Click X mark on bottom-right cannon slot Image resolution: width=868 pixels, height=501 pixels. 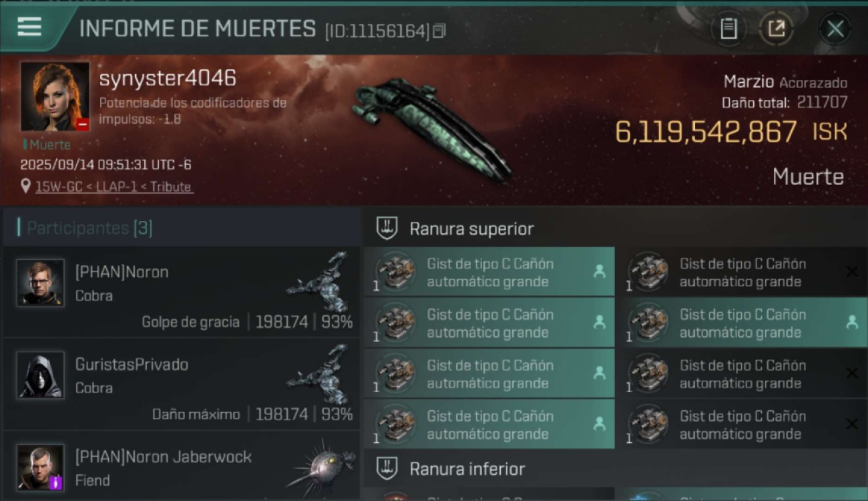[852, 424]
